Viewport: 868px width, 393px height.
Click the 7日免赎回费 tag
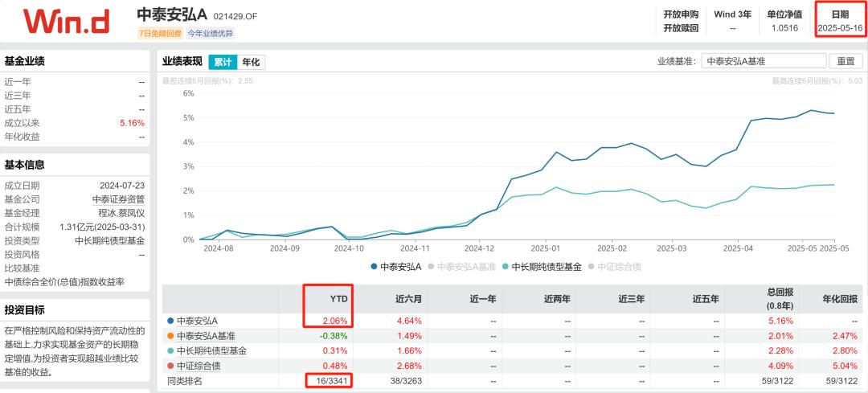pos(159,33)
